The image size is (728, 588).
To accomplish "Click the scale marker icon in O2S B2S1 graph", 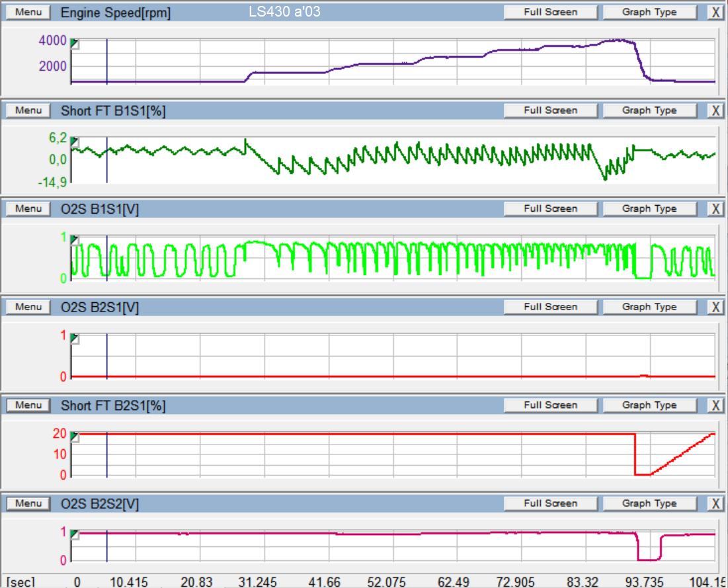I will [75, 339].
